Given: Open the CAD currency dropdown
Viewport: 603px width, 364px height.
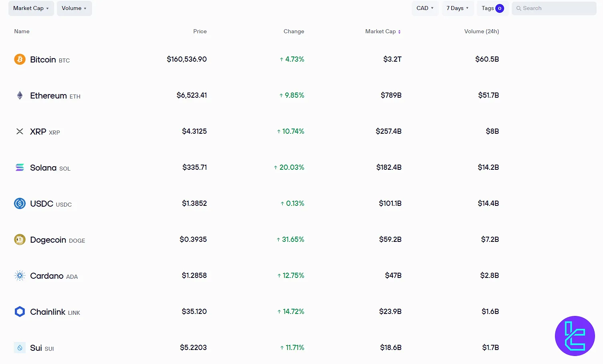Looking at the screenshot, I should pyautogui.click(x=425, y=8).
